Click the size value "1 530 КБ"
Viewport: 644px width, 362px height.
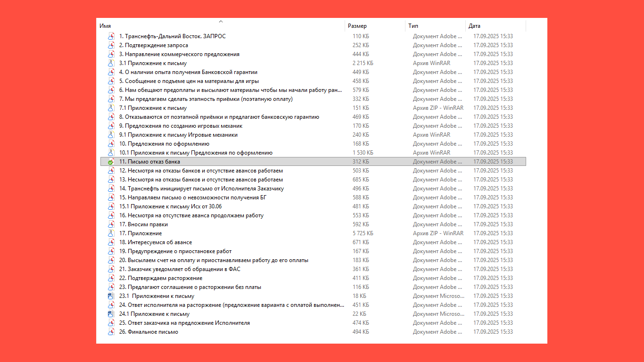(x=363, y=153)
